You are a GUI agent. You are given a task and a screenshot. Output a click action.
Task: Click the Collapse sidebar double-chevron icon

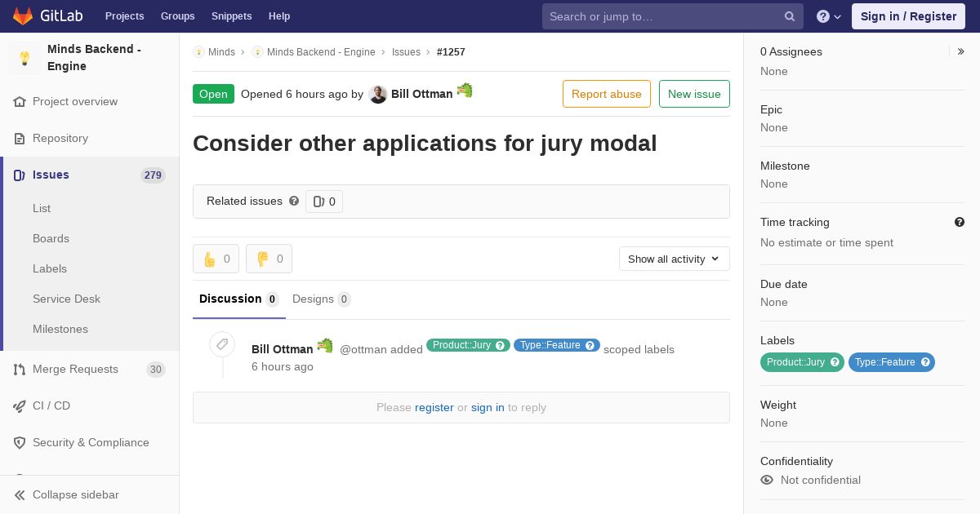(20, 495)
